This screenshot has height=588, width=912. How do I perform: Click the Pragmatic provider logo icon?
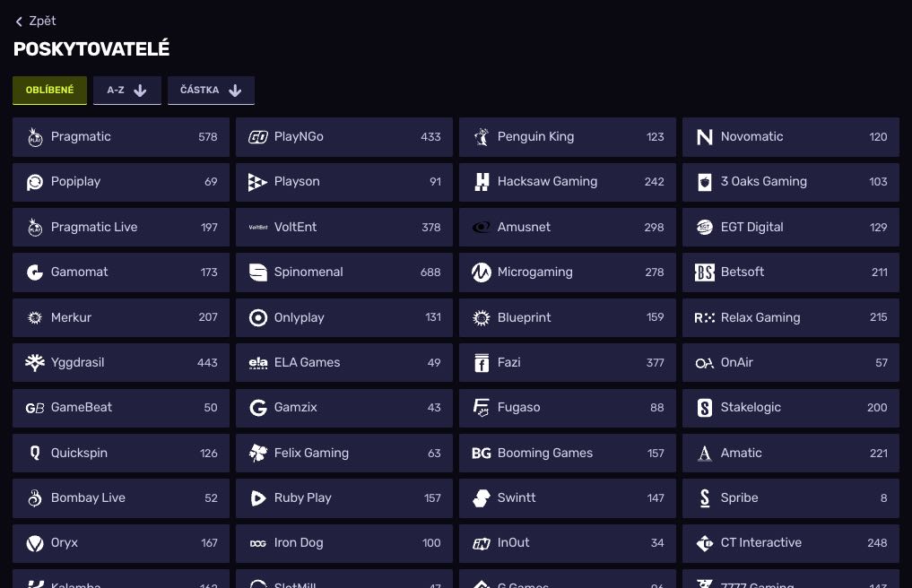coord(35,137)
